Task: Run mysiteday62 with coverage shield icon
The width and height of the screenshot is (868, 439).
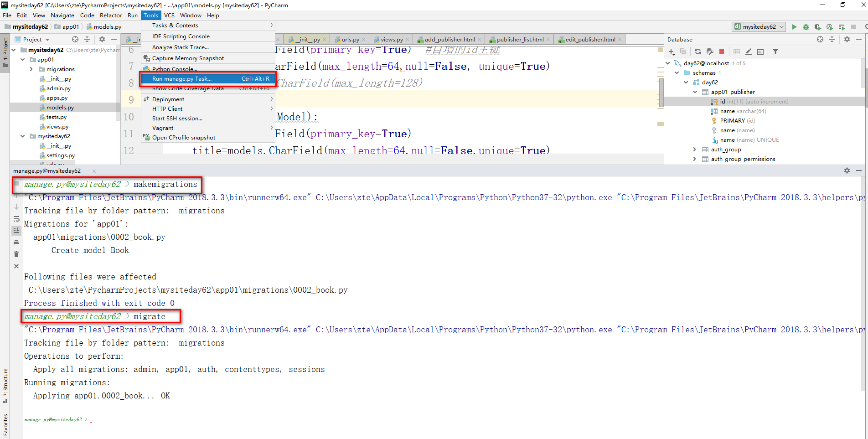Action: (x=818, y=27)
